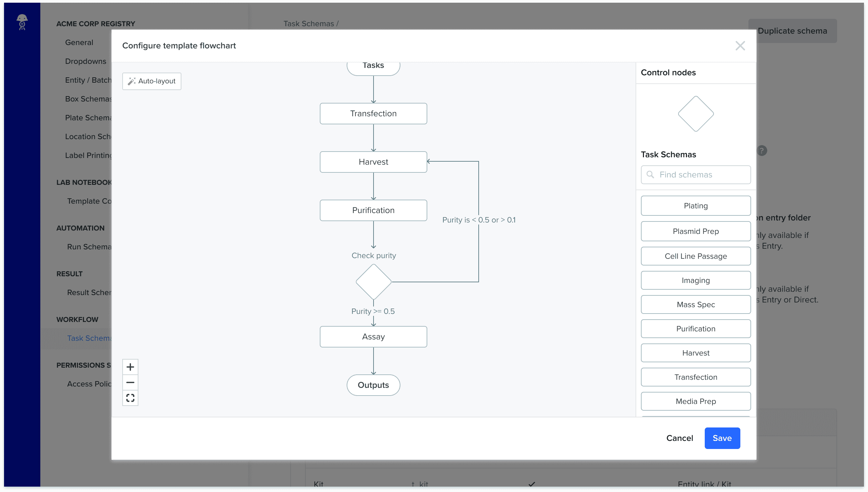Open Access Policies under Permissions
The width and height of the screenshot is (868, 492).
click(x=89, y=384)
